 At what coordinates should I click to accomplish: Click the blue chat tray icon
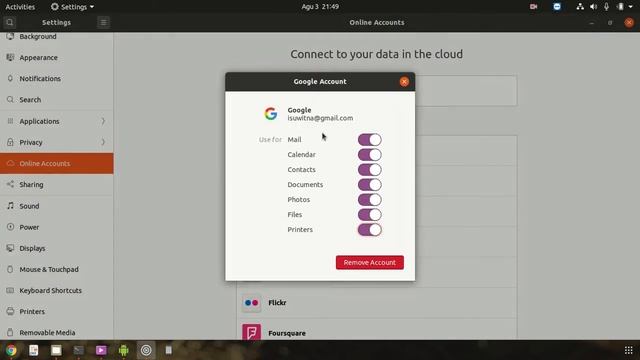click(557, 7)
